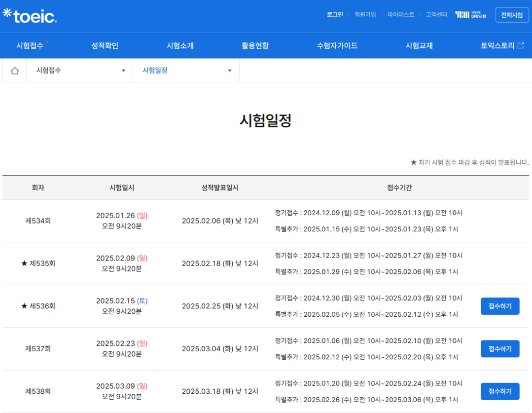
Task: Click 시험교재 menu item
Action: tap(419, 46)
